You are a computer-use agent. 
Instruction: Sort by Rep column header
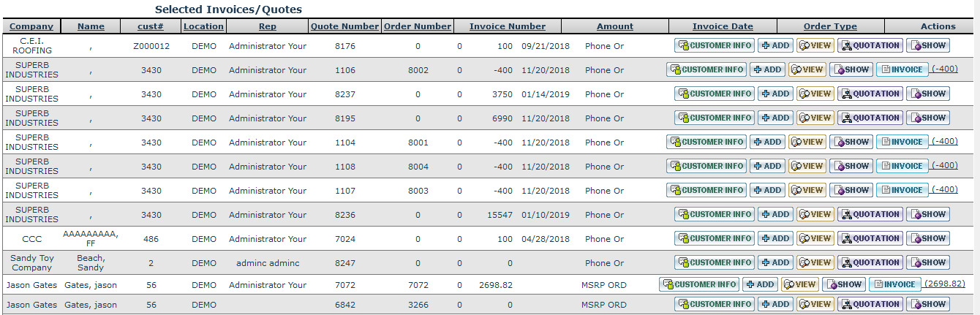click(x=268, y=26)
